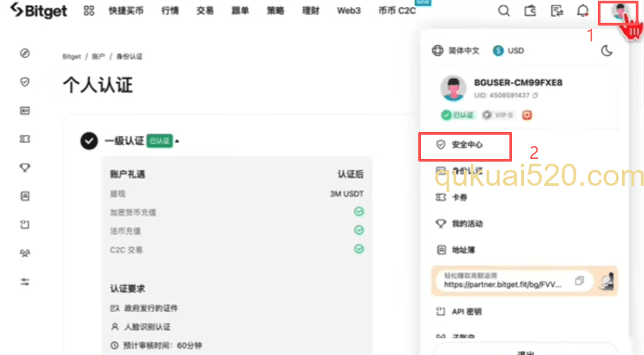Click 政府发行的证件 requirement text
This screenshot has width=644, height=355.
click(x=151, y=308)
